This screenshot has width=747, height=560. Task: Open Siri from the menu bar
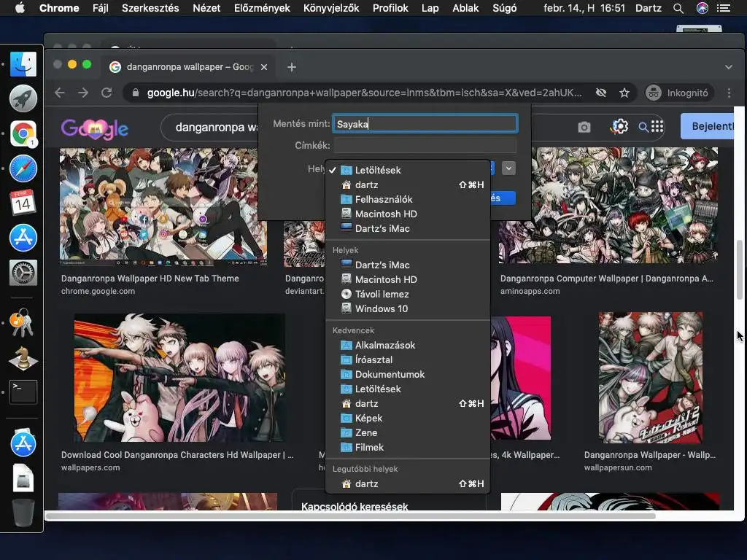click(x=703, y=8)
